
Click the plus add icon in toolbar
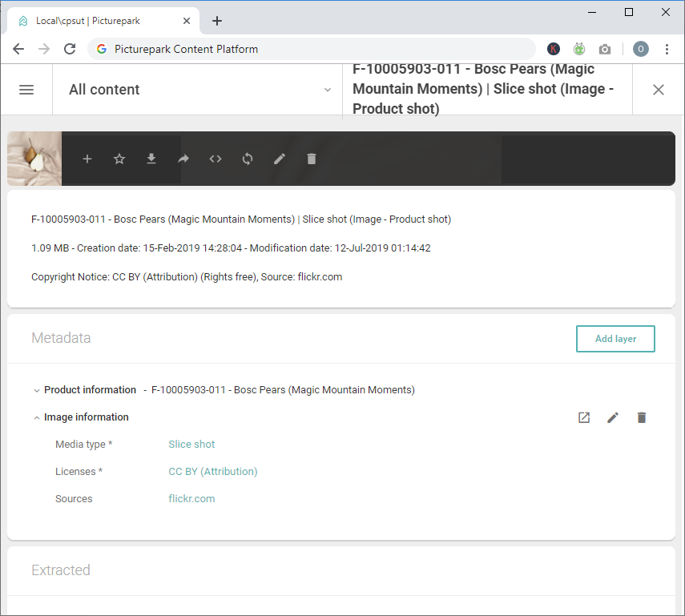pyautogui.click(x=87, y=159)
